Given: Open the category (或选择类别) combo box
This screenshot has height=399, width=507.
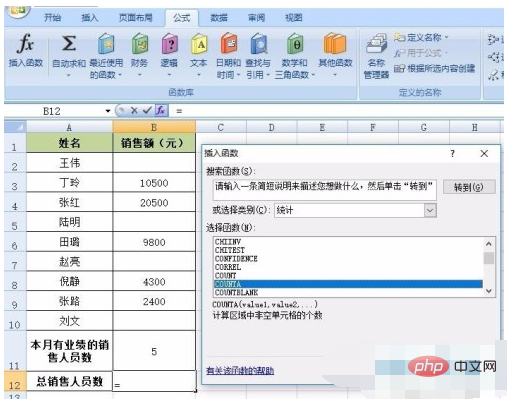Looking at the screenshot, I should pyautogui.click(x=355, y=210).
